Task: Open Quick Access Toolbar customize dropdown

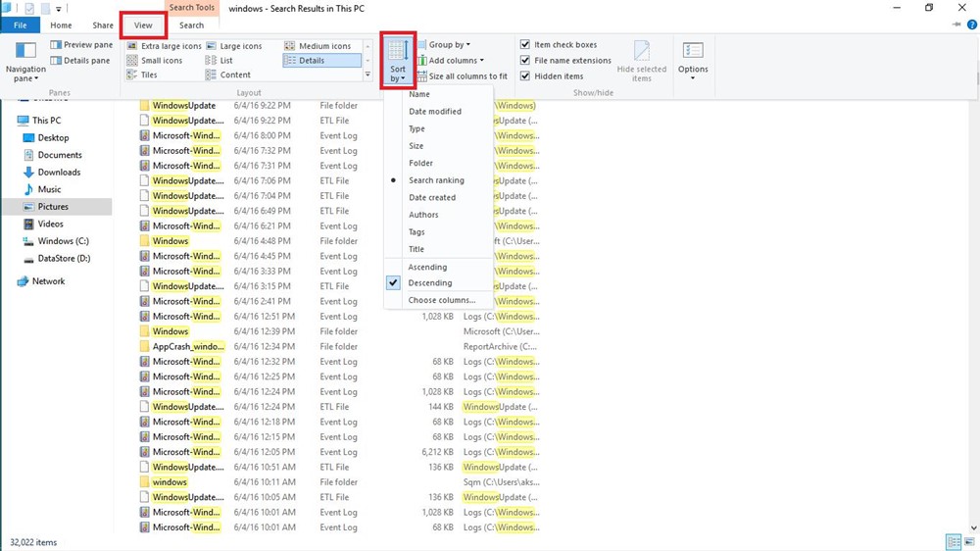Action: pyautogui.click(x=59, y=9)
